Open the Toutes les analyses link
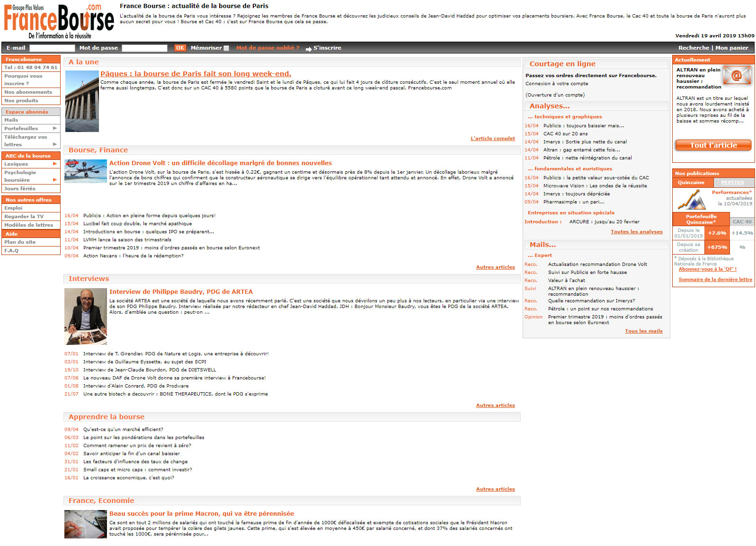This screenshot has height=546, width=756. click(636, 232)
